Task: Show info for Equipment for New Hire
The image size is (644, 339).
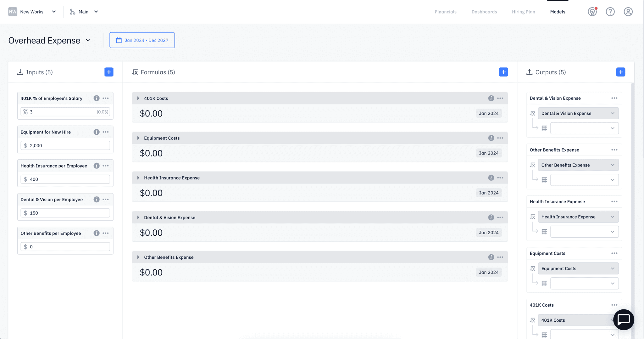Action: pyautogui.click(x=97, y=132)
